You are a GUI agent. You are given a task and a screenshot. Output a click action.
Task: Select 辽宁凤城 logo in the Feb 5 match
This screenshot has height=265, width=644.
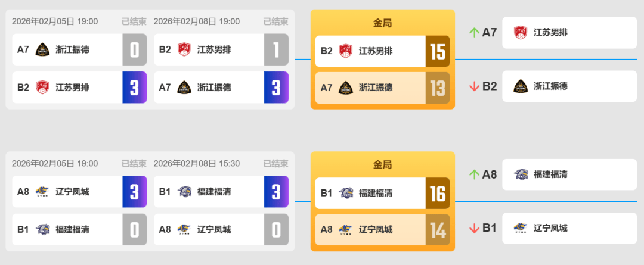42,192
